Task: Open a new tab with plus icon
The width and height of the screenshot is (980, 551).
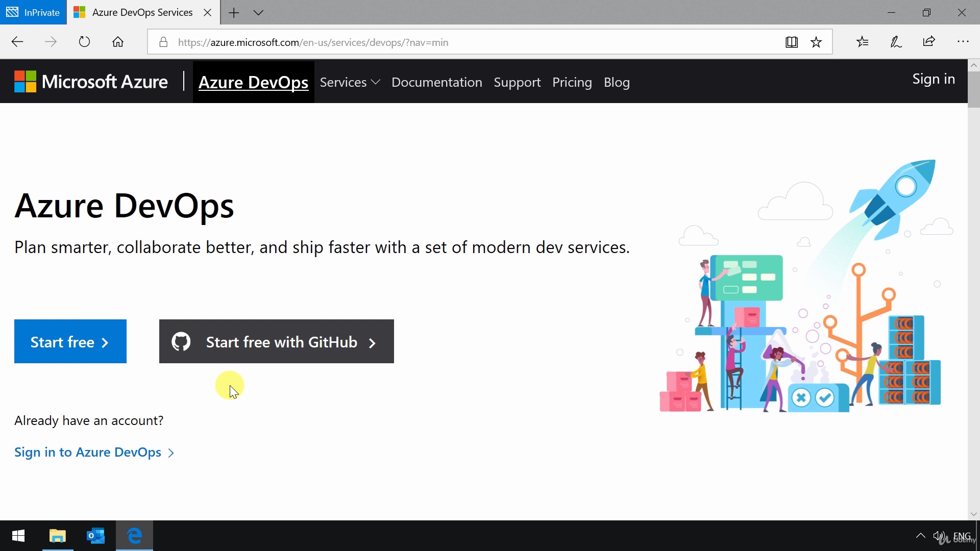Action: (234, 13)
